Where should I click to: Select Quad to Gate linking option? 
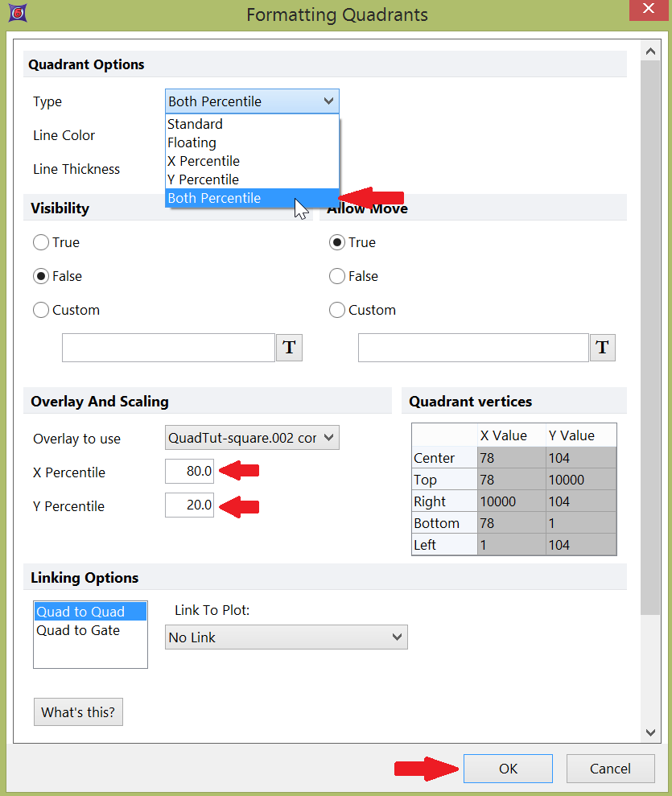(78, 631)
